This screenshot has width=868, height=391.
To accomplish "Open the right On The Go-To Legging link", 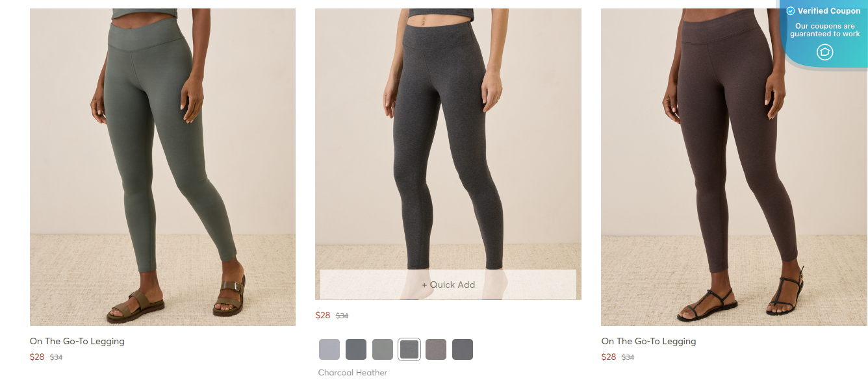I will [648, 341].
